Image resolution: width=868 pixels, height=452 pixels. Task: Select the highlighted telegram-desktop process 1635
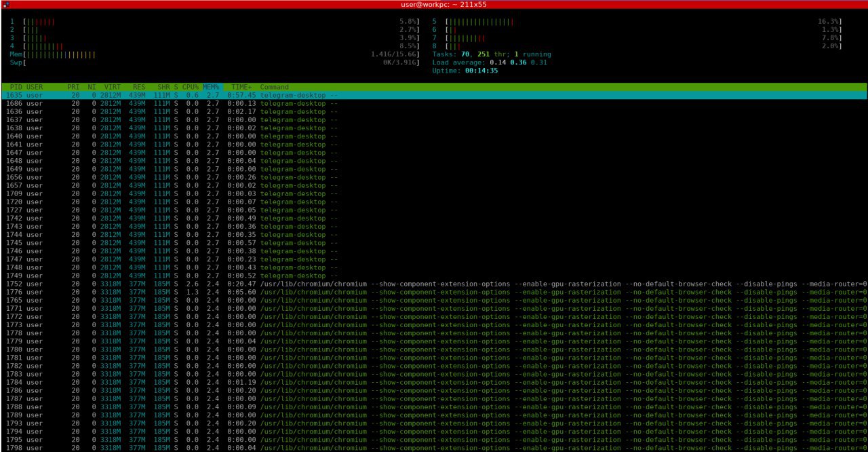click(x=434, y=95)
